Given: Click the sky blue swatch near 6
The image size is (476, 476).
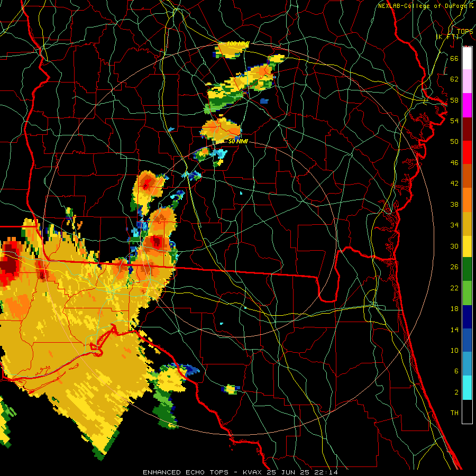Looking at the screenshot, I should (x=467, y=364).
